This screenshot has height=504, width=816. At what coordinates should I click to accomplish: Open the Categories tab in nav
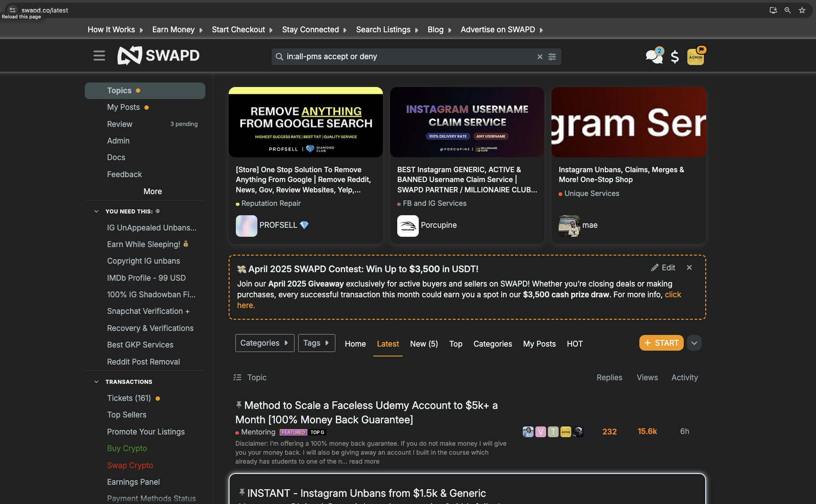point(493,344)
